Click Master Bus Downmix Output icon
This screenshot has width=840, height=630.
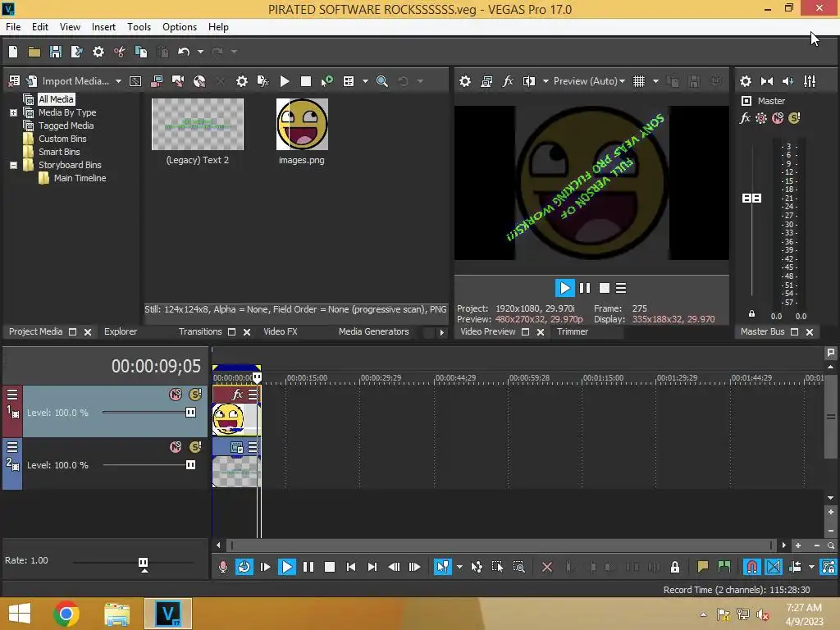coord(767,81)
